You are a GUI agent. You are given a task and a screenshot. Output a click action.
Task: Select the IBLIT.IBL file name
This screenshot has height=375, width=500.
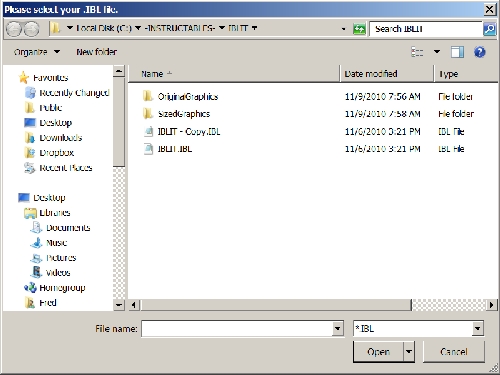tap(175, 149)
